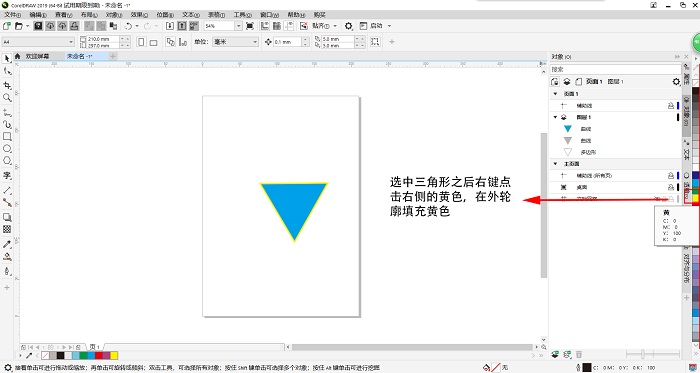
Task: Click the Export icon in toolbar
Action: (182, 26)
